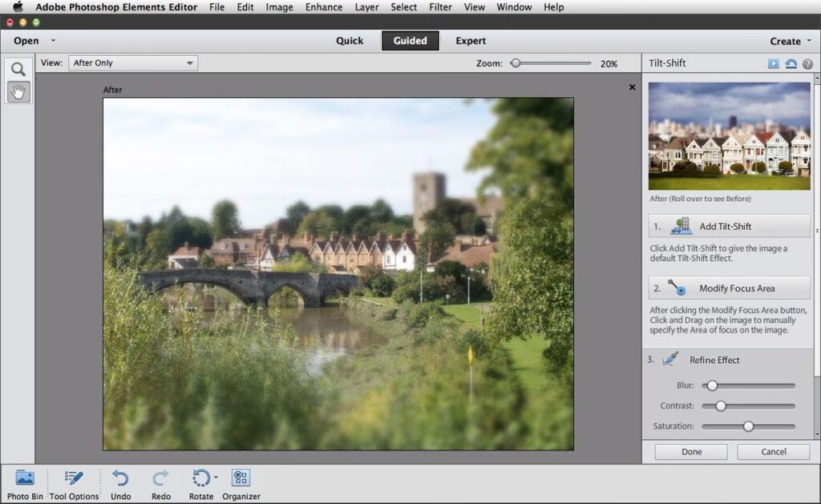Close the After preview image
Screen dimensions: 821x504
pos(632,87)
